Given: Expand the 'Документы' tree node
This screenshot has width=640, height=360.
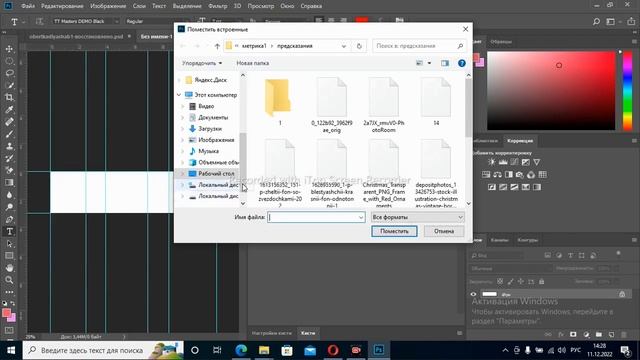Looking at the screenshot, I should tap(183, 118).
